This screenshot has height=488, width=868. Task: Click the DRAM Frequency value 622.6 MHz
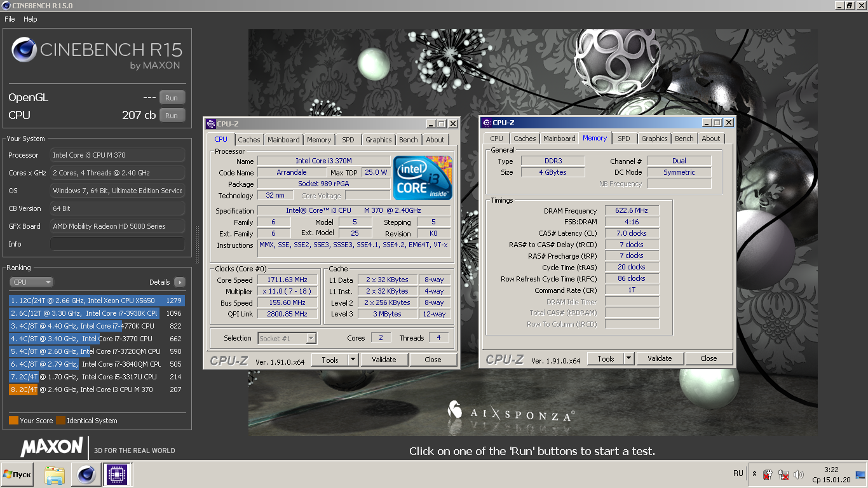pyautogui.click(x=632, y=211)
